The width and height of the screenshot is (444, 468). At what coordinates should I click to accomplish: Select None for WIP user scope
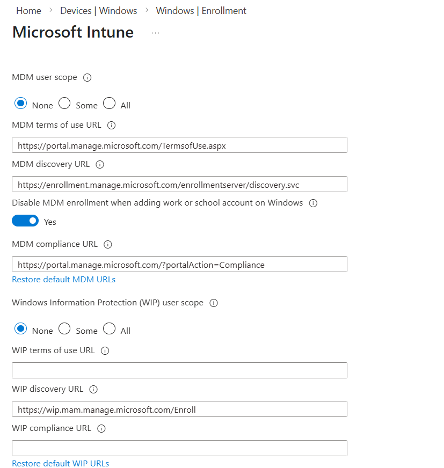click(x=20, y=329)
